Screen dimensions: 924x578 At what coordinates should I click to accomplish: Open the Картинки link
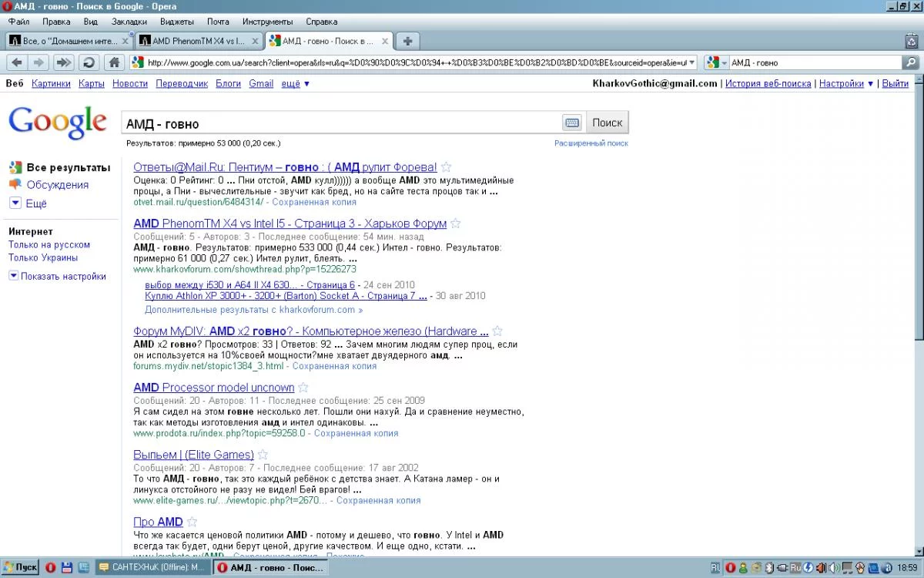(52, 83)
